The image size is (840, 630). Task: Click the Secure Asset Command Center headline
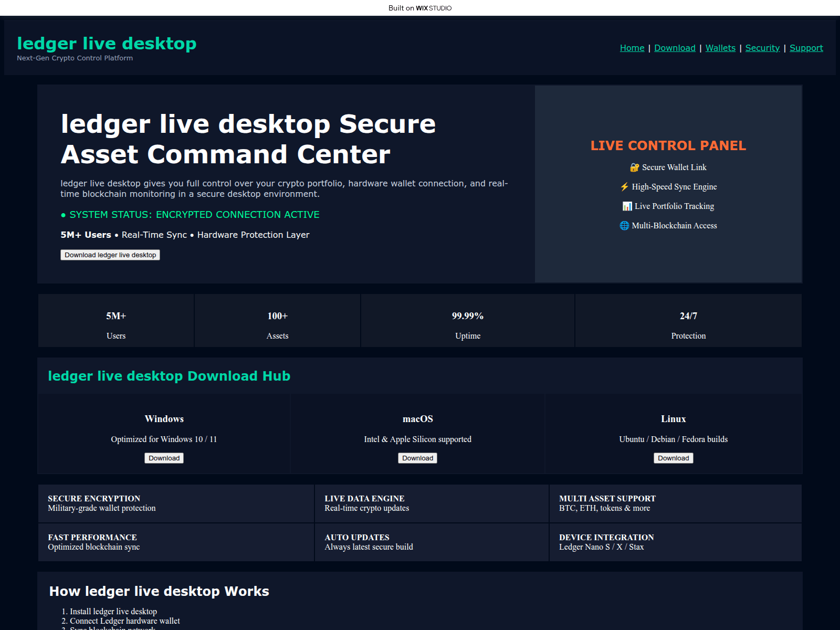point(248,139)
